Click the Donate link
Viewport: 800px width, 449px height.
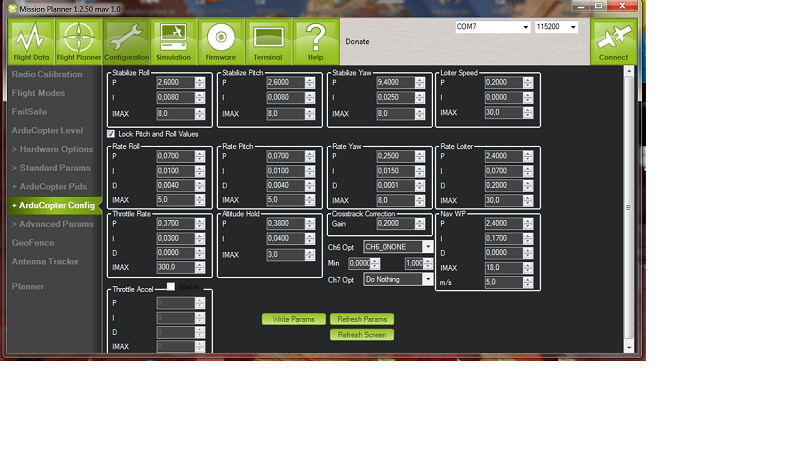(357, 41)
